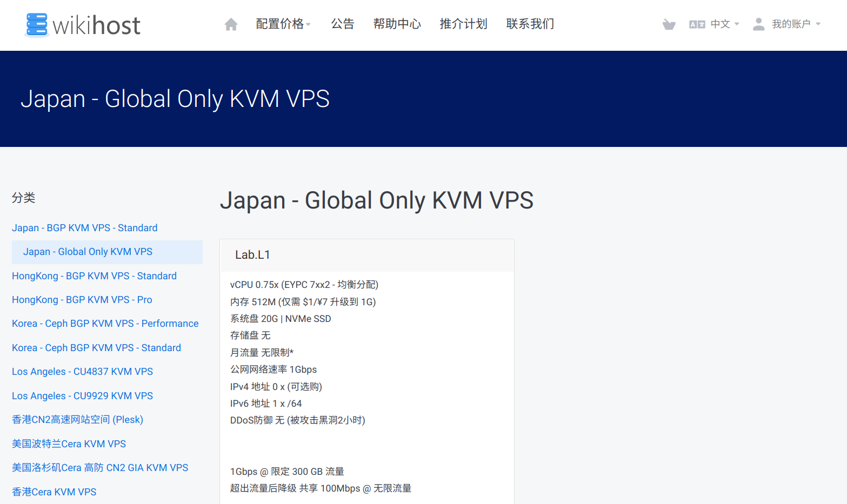Open the shopping basket icon
This screenshot has height=504, width=847.
pyautogui.click(x=669, y=24)
